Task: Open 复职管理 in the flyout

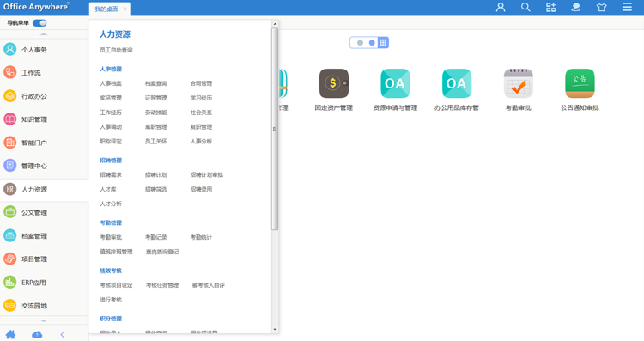Action: [201, 127]
